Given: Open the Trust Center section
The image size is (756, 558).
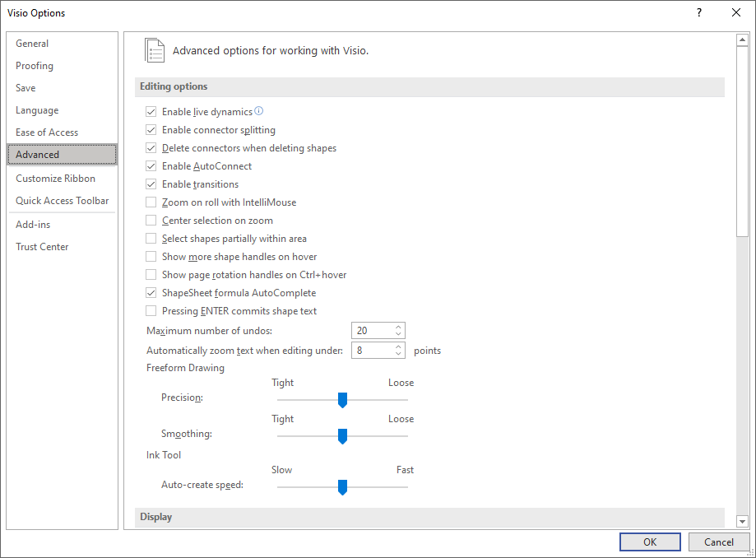Looking at the screenshot, I should pos(42,247).
